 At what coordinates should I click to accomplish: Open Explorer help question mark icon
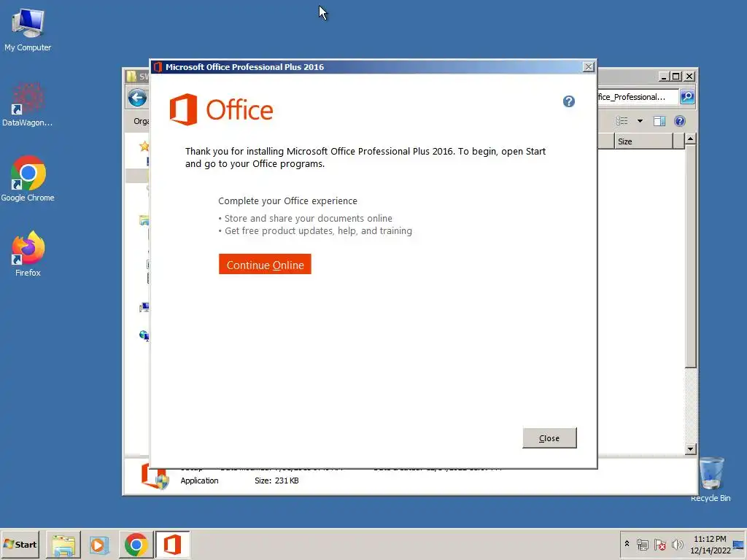(x=680, y=121)
